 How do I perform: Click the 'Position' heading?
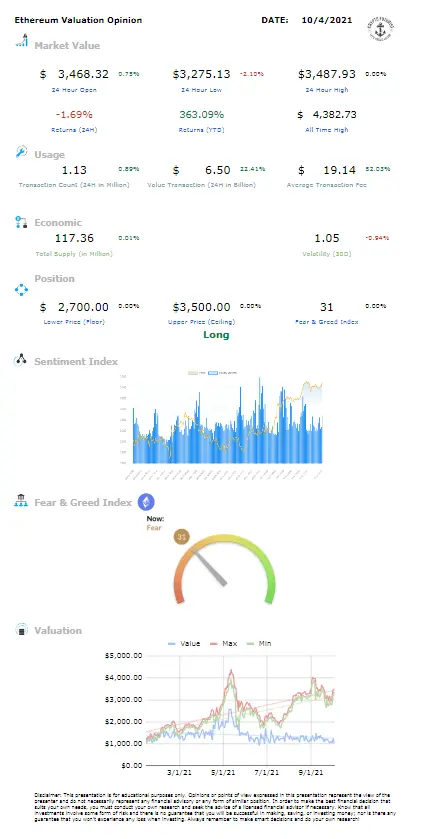click(54, 279)
